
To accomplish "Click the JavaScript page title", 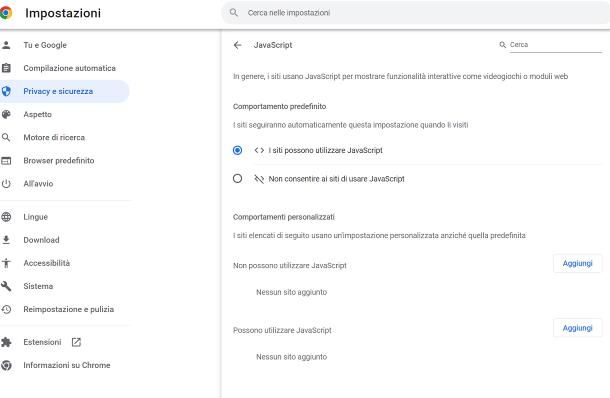I will point(273,45).
